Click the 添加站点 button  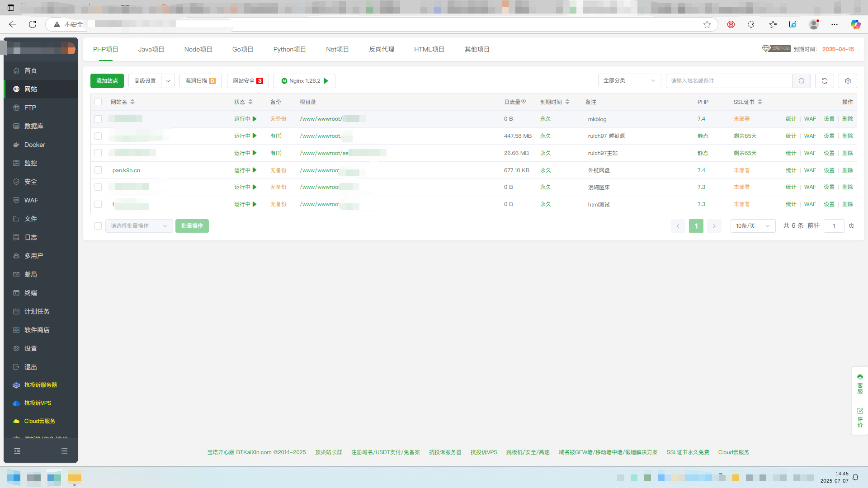pyautogui.click(x=107, y=81)
